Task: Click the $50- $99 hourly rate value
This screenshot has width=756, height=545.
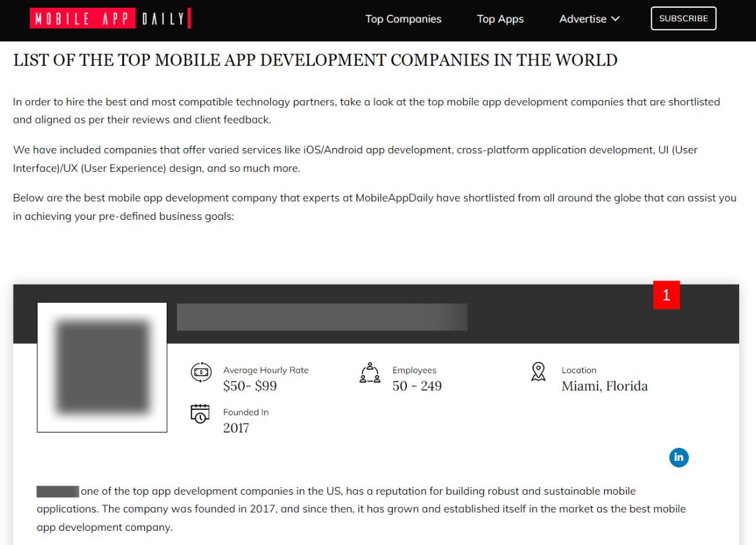Action: tap(251, 386)
